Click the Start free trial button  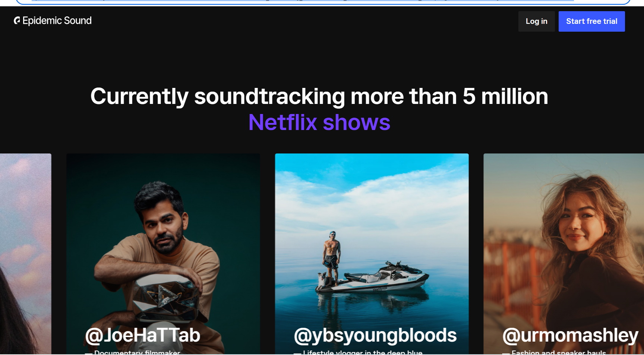(x=591, y=21)
